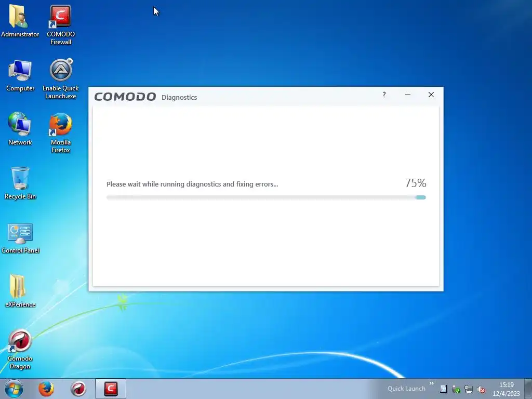Screen dimensions: 532x399
Task: Select the Recycle Bin icon
Action: point(20,183)
